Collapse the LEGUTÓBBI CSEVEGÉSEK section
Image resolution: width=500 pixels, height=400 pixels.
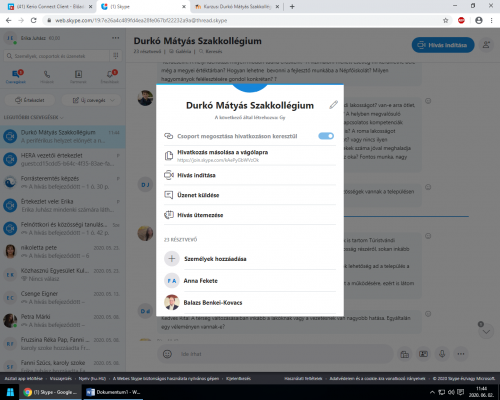33,117
